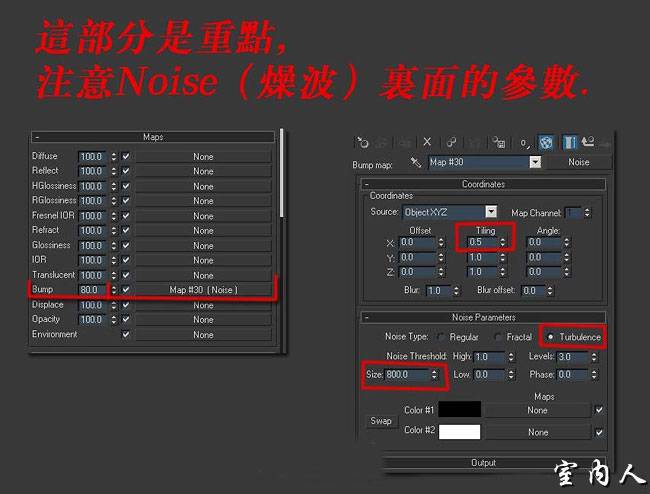650x494 pixels.
Task: Click the Go to Parent arrow icon
Action: pyautogui.click(x=588, y=142)
